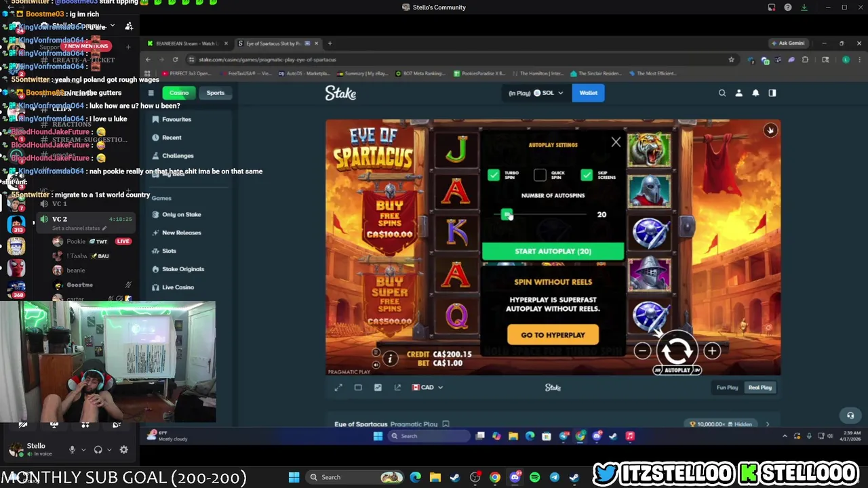
Task: Uncheck the Skip Screens checkbox
Action: tap(587, 175)
